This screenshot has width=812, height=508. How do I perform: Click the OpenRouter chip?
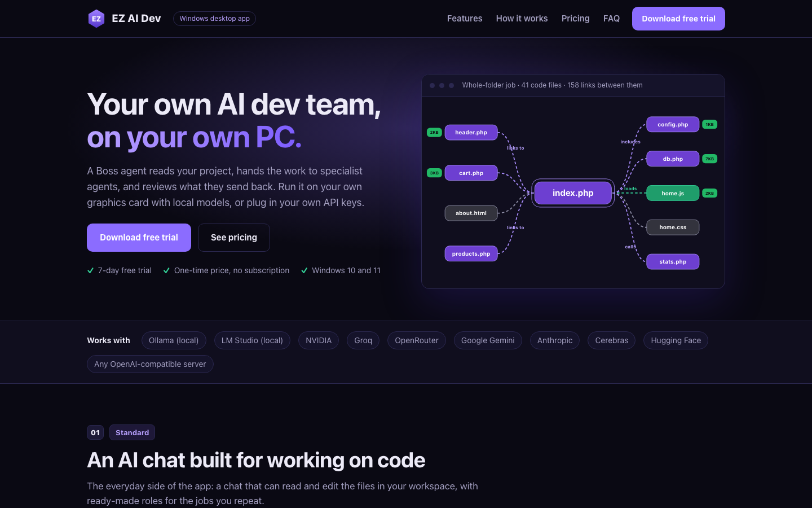[x=417, y=340]
